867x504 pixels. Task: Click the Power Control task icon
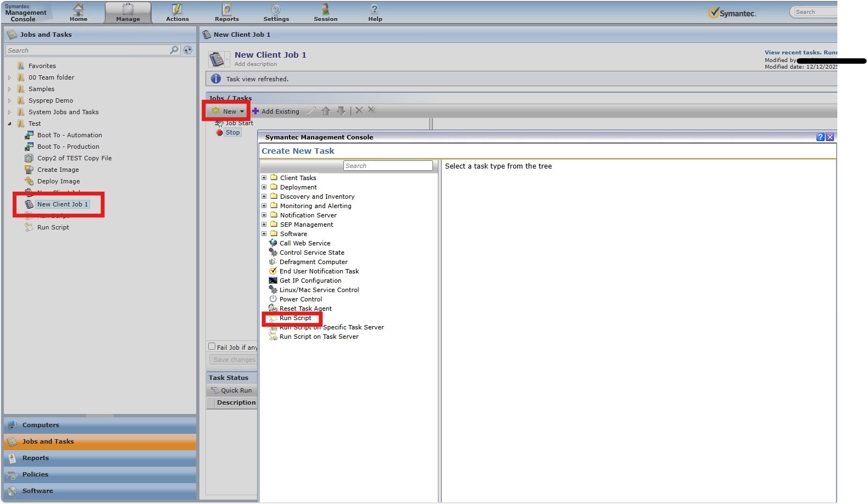[x=273, y=299]
